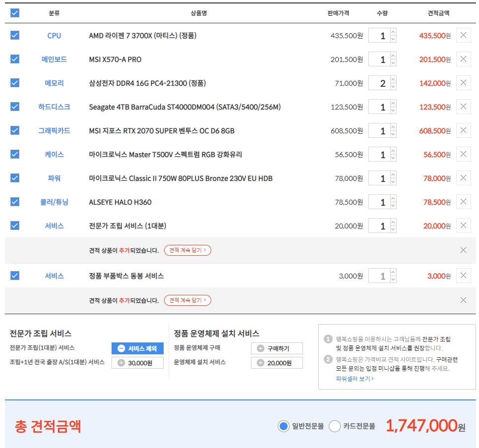Remove the Seagate 4TB hard disk row
479x448 pixels.
click(x=463, y=107)
